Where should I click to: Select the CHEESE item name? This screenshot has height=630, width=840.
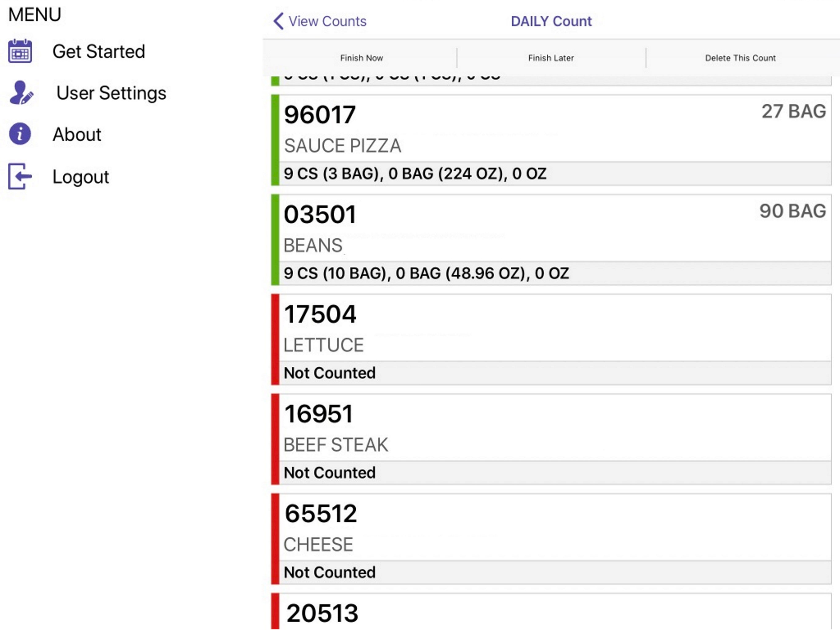318,544
